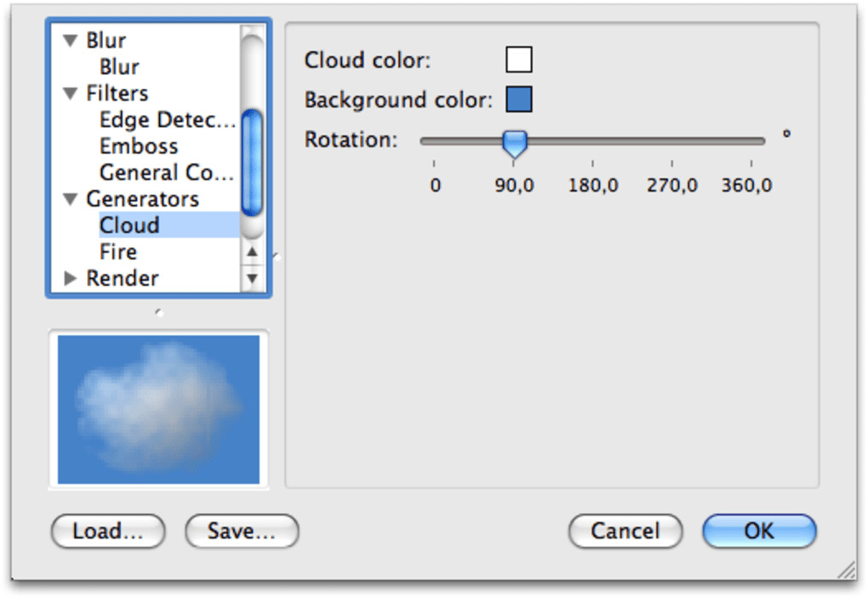Select the Edge Detection filter item
This screenshot has width=868, height=598.
coord(167,120)
